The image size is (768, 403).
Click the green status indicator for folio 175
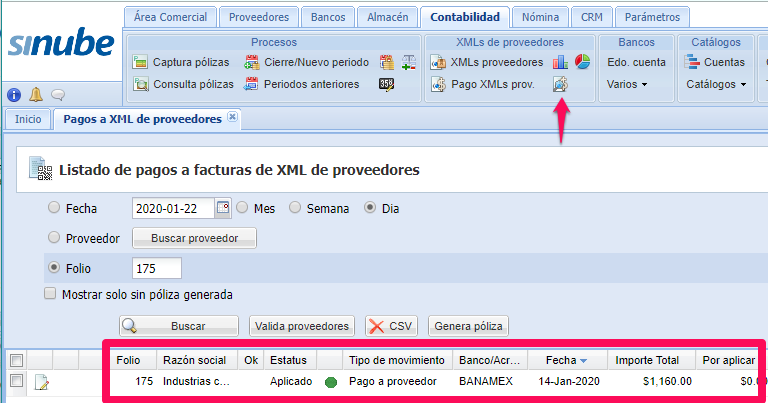point(331,382)
